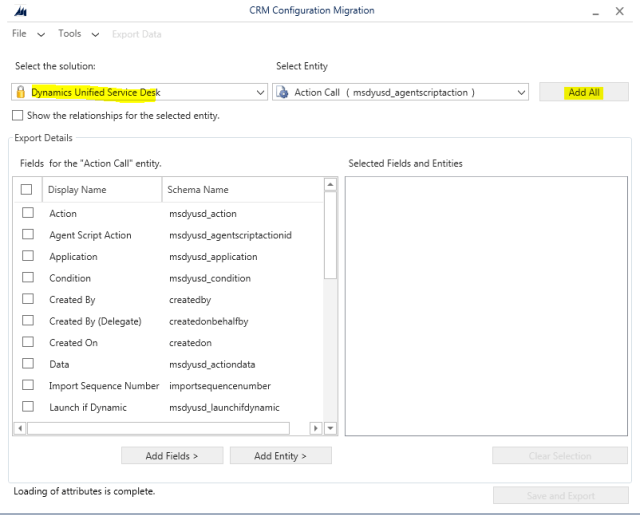Check the Created By (Delegate) checkbox
Screen dimensions: 640x516
pyautogui.click(x=28, y=320)
